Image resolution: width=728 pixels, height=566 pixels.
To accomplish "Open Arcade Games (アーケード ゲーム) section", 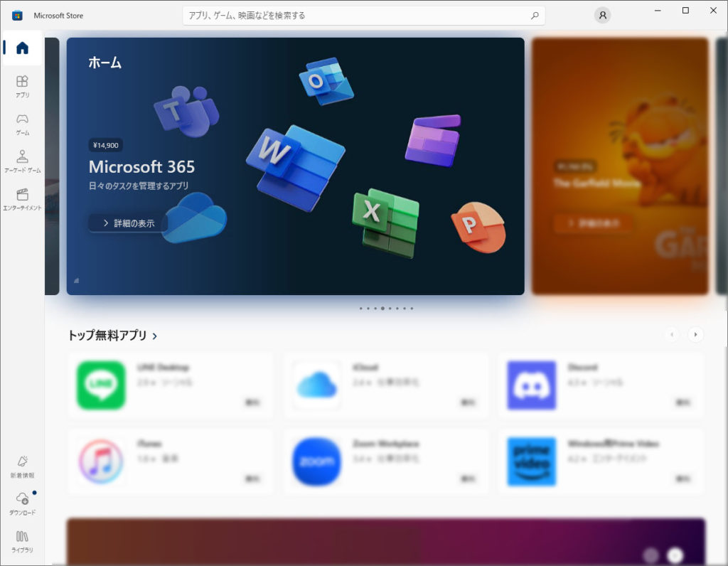I will tap(22, 161).
